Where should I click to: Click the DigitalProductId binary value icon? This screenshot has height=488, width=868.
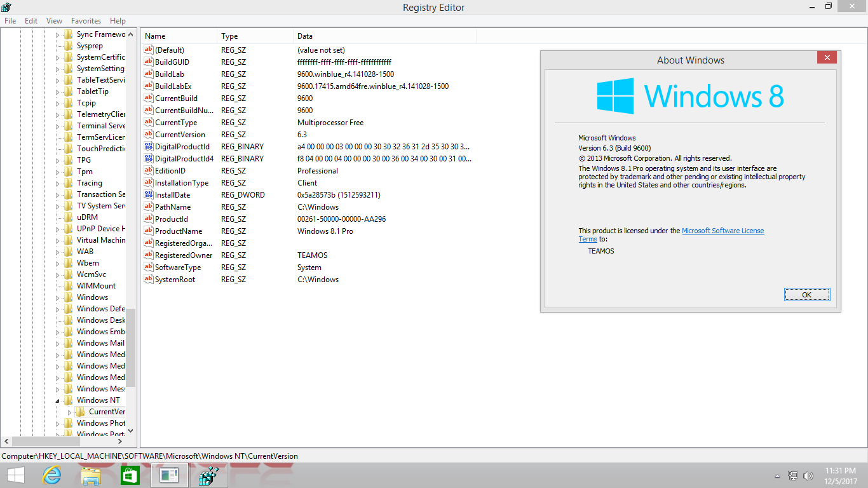149,147
